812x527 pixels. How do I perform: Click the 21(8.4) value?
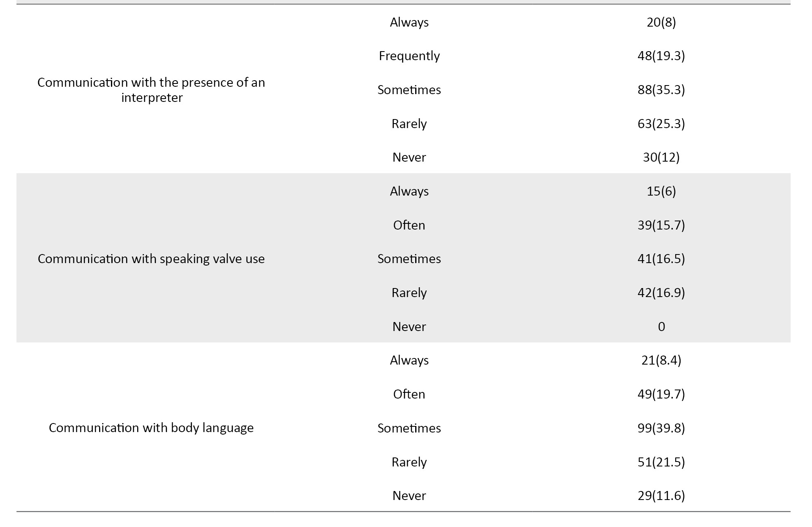[x=661, y=360]
